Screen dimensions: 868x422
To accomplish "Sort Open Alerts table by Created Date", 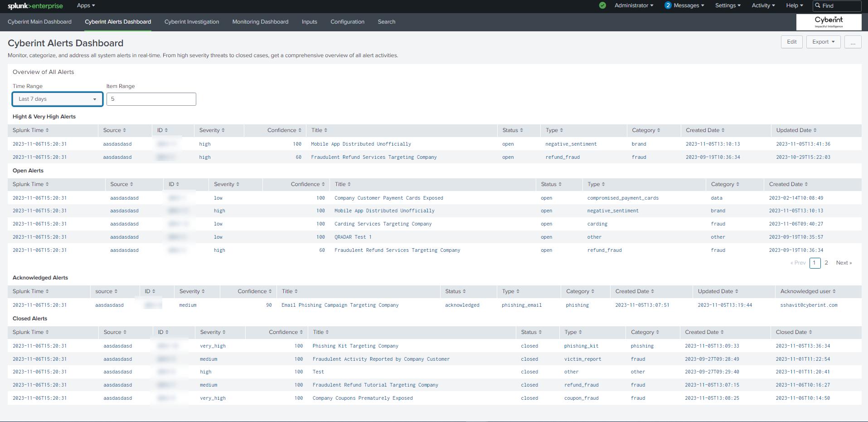I will (788, 184).
